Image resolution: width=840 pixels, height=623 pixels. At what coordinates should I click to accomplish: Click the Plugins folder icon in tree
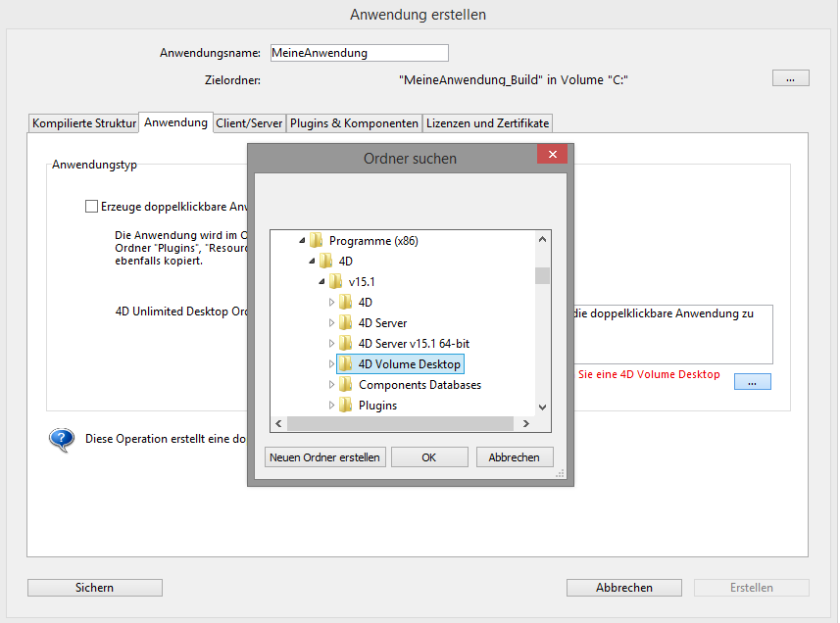coord(345,406)
